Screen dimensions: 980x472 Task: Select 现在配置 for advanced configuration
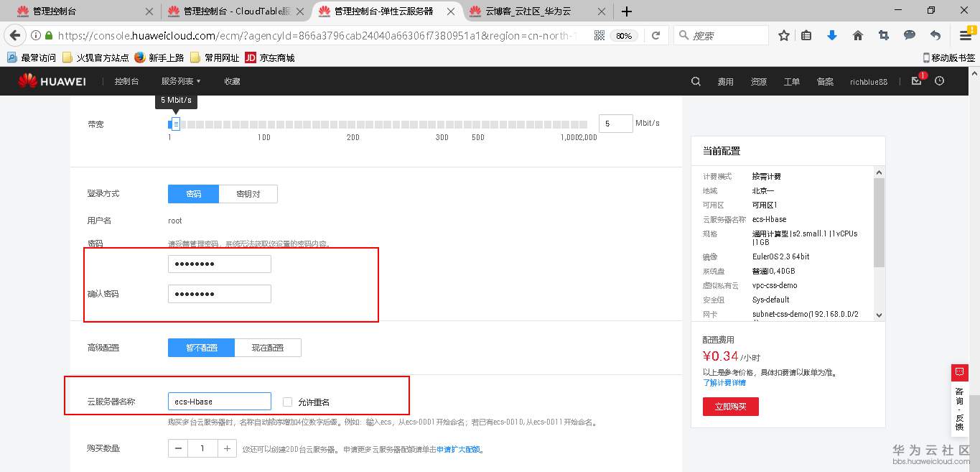point(268,347)
